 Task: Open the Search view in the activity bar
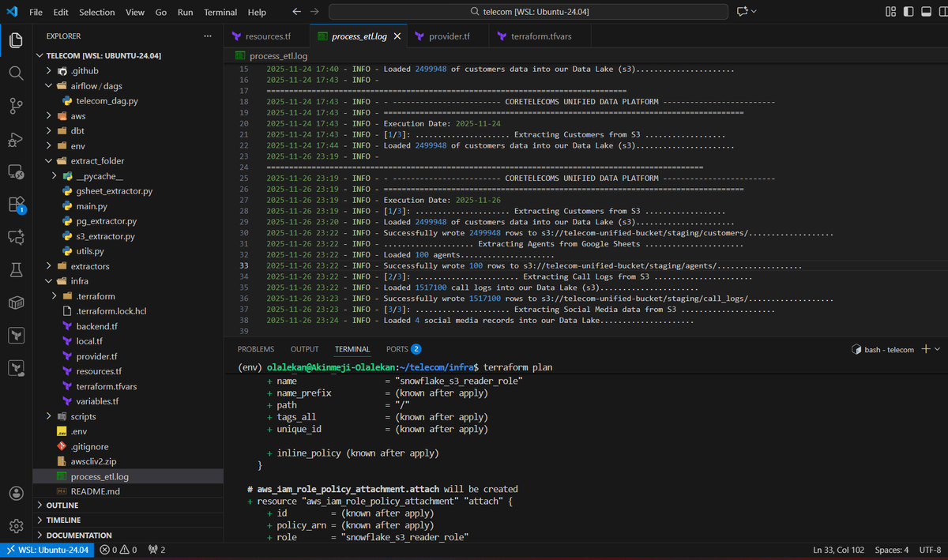point(17,72)
